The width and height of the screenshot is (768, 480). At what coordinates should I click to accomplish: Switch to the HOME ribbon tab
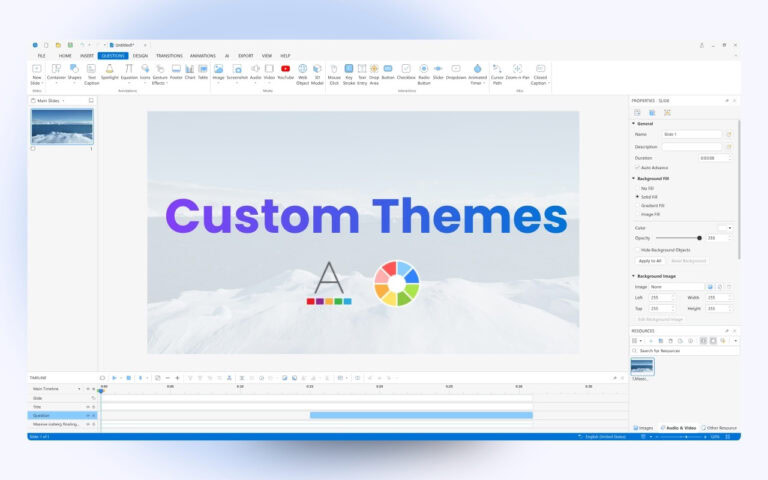[65, 56]
